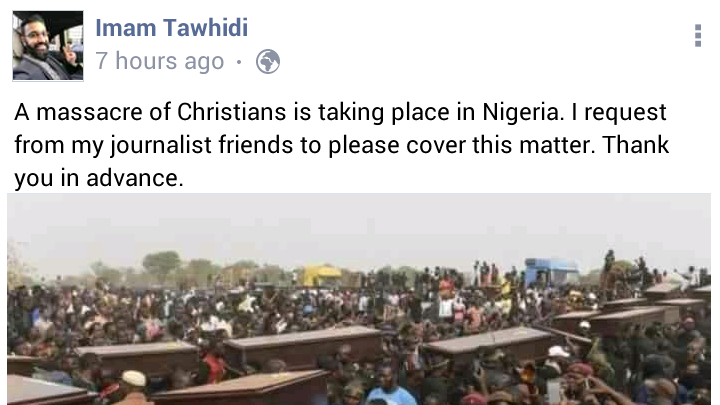Click the large green tree on horizon

click(162, 263)
